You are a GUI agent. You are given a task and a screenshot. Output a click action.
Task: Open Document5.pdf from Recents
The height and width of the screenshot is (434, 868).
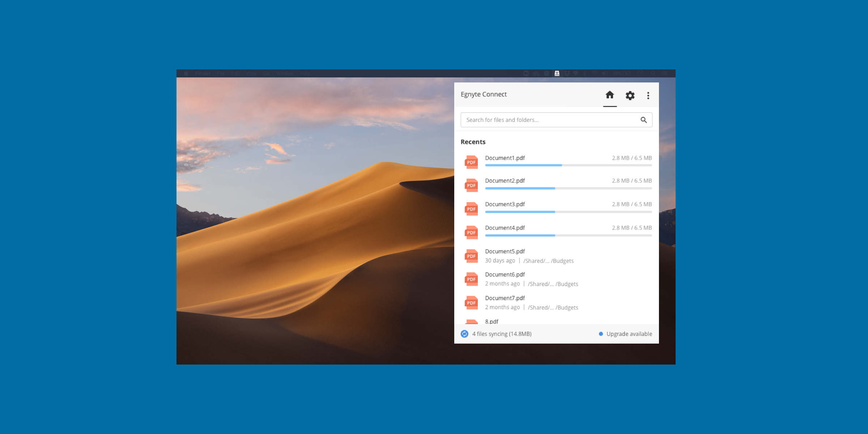click(505, 251)
